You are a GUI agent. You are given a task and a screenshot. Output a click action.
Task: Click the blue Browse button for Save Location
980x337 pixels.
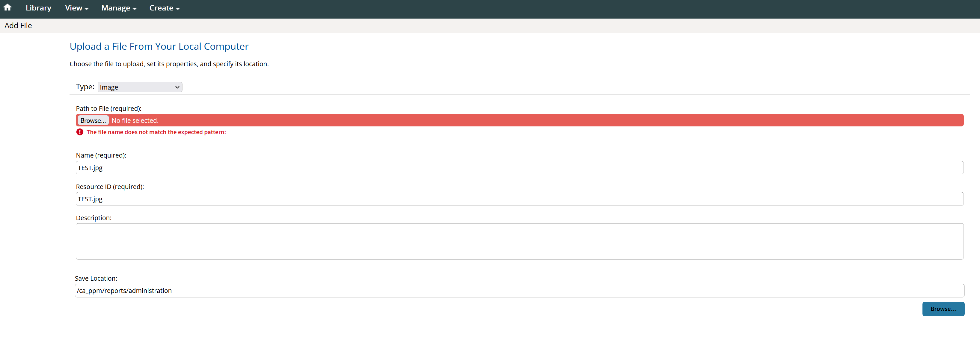(943, 309)
